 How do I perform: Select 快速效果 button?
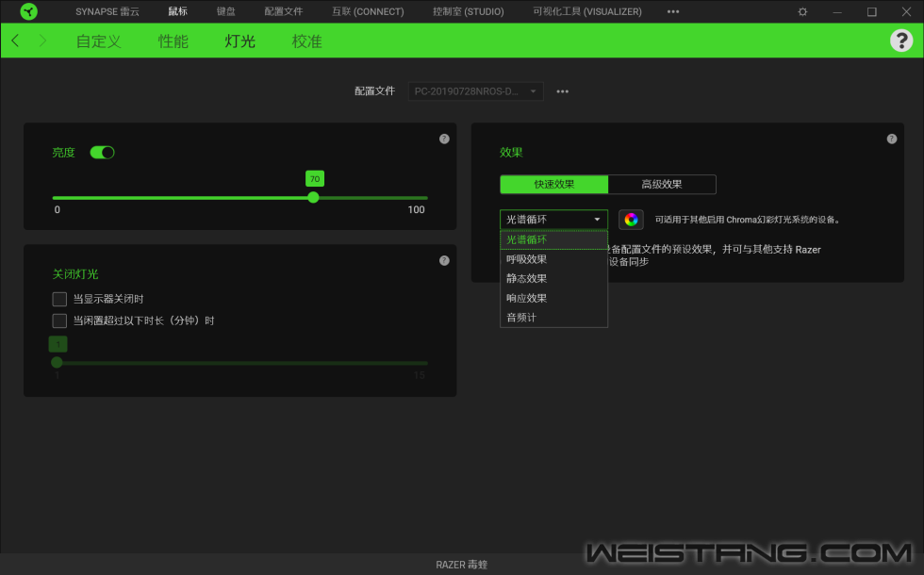point(554,185)
